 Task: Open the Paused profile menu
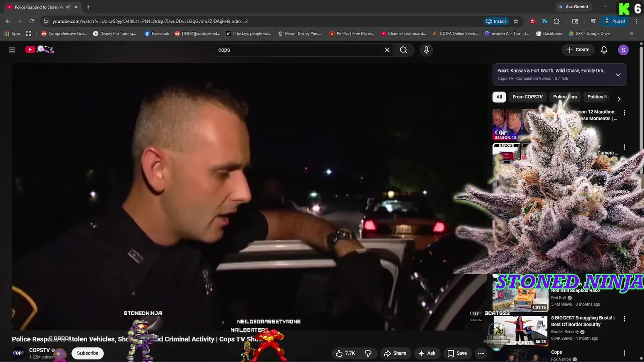(614, 21)
